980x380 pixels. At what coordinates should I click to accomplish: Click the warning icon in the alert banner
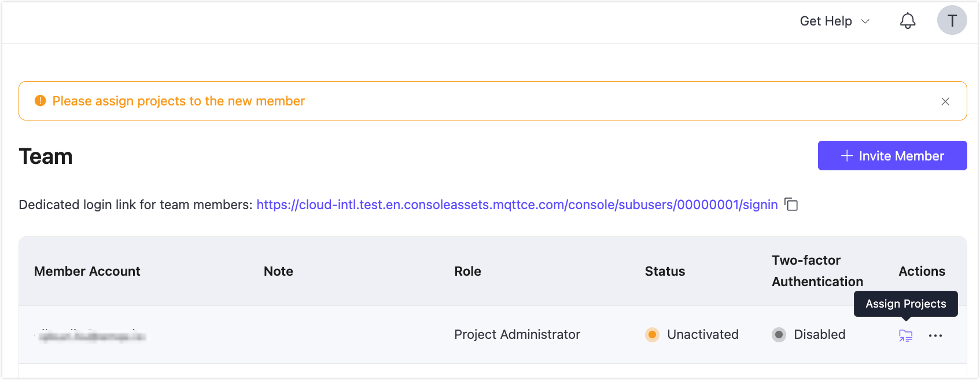[39, 100]
